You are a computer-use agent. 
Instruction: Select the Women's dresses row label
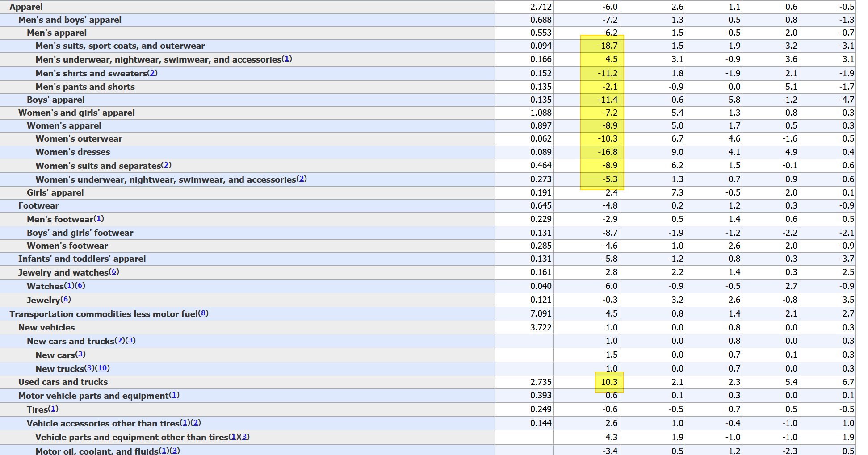tap(73, 152)
